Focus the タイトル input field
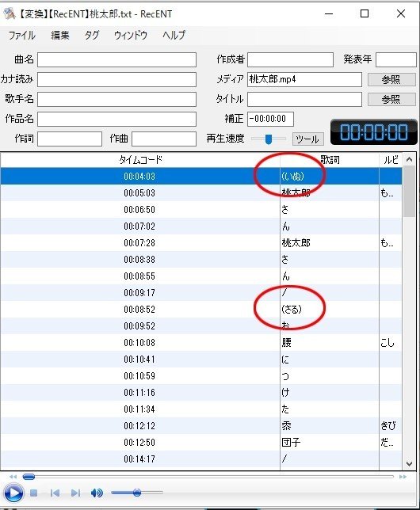Image resolution: width=420 pixels, height=510 pixels. tap(304, 99)
